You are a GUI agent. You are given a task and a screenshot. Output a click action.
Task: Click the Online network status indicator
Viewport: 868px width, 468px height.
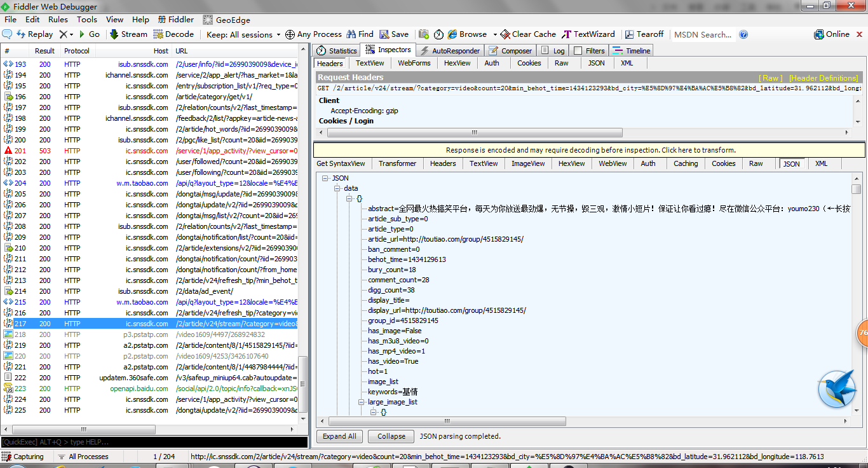click(x=832, y=34)
